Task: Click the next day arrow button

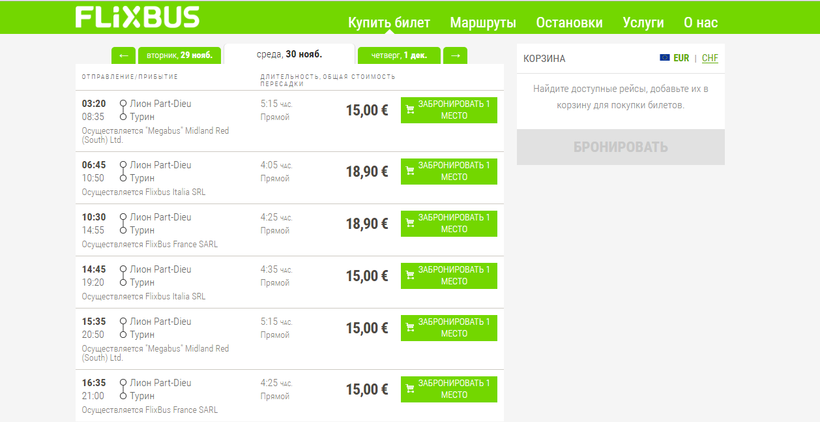Action: (x=454, y=55)
